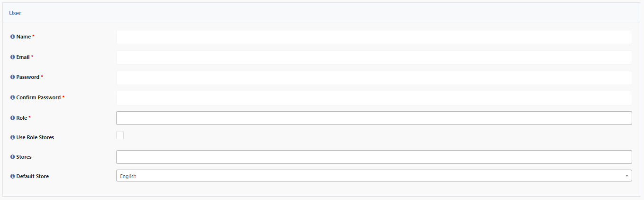Focus the Email text field

coord(374,57)
